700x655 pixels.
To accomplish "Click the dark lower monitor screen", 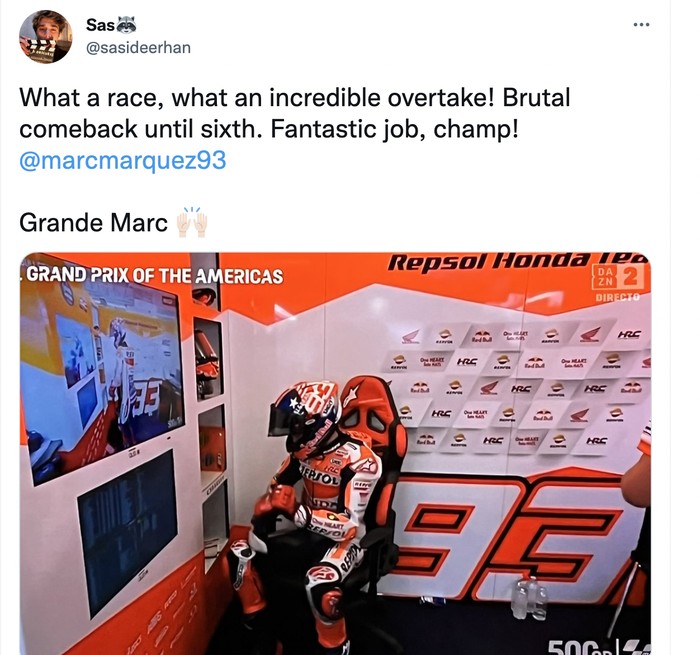I will pos(129,533).
